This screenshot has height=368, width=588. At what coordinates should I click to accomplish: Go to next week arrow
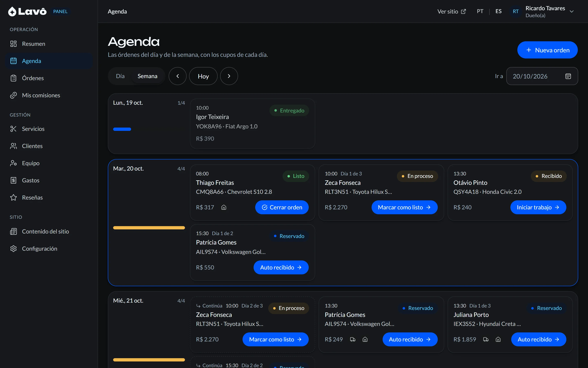click(229, 76)
